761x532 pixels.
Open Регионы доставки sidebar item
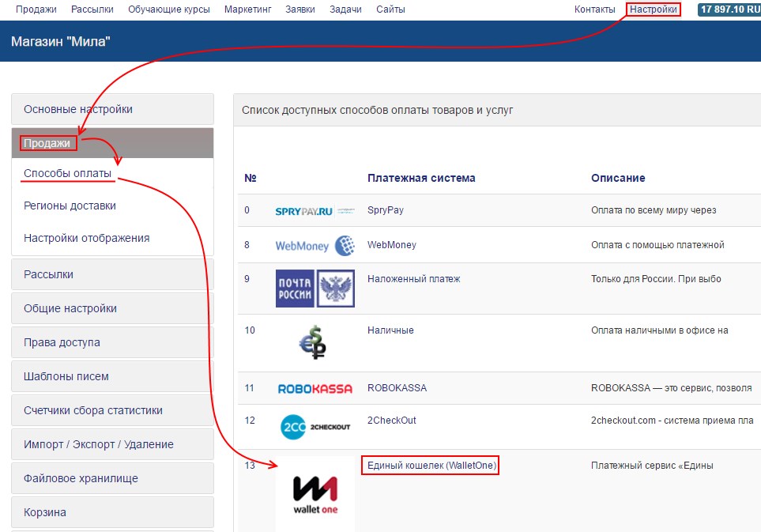[x=70, y=206]
